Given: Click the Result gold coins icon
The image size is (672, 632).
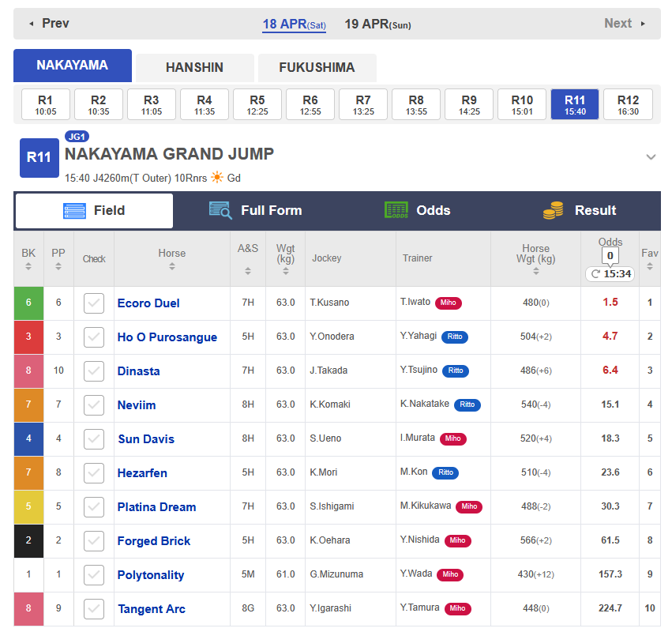Looking at the screenshot, I should 554,210.
